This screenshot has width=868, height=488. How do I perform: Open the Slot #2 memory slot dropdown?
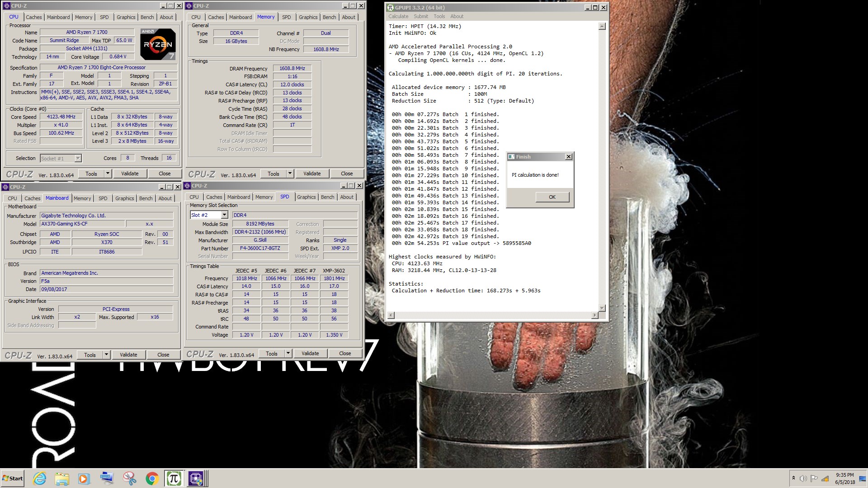(224, 215)
